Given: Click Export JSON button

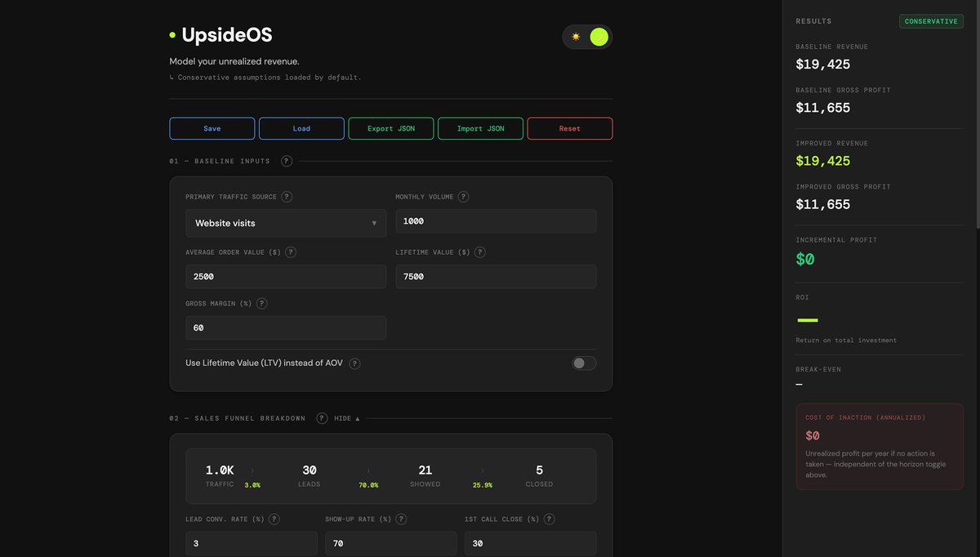Looking at the screenshot, I should pyautogui.click(x=391, y=128).
